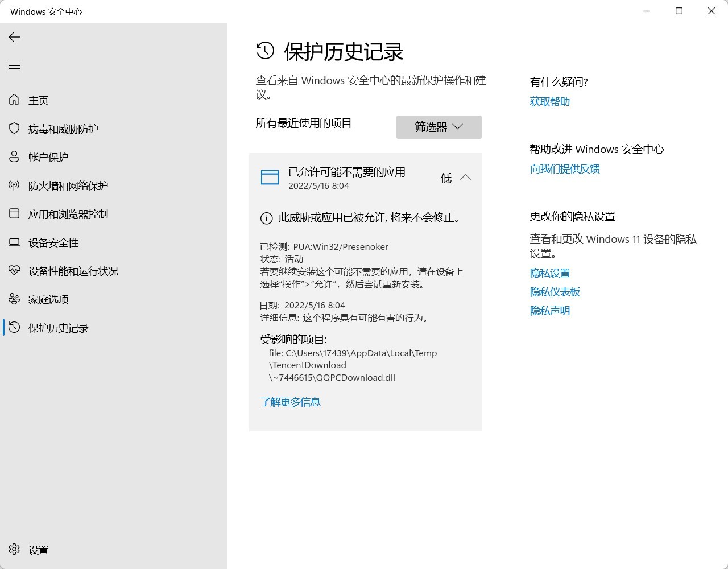Open the 筛选器 filter dropdown
Screen dimensions: 728x569
[x=439, y=127]
